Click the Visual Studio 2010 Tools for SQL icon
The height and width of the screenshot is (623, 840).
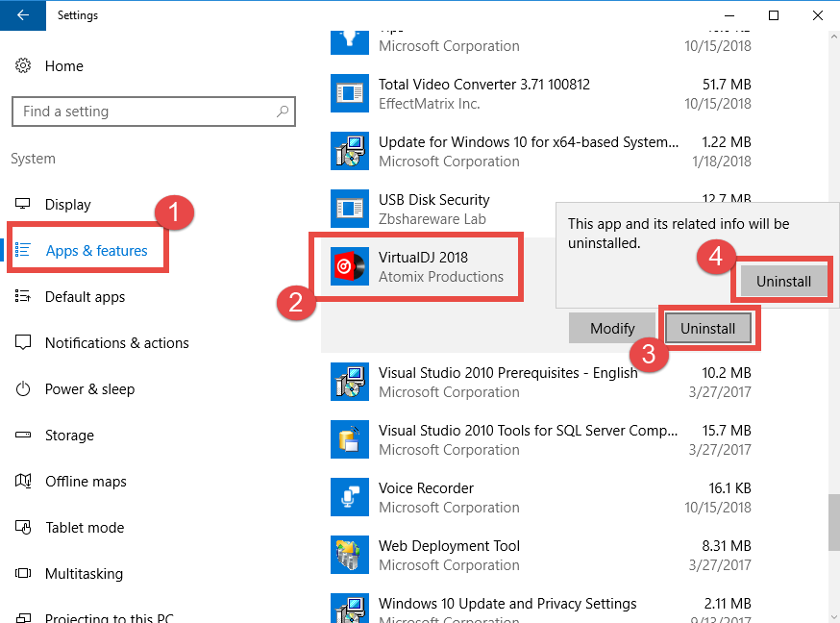click(x=350, y=439)
